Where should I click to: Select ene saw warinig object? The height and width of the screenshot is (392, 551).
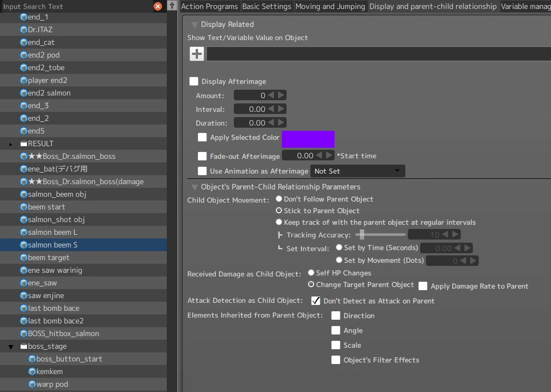[83, 270]
